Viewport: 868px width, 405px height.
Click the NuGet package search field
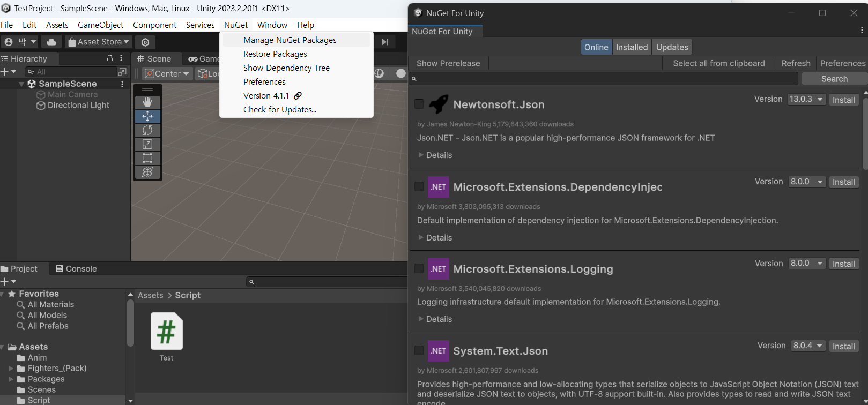604,79
